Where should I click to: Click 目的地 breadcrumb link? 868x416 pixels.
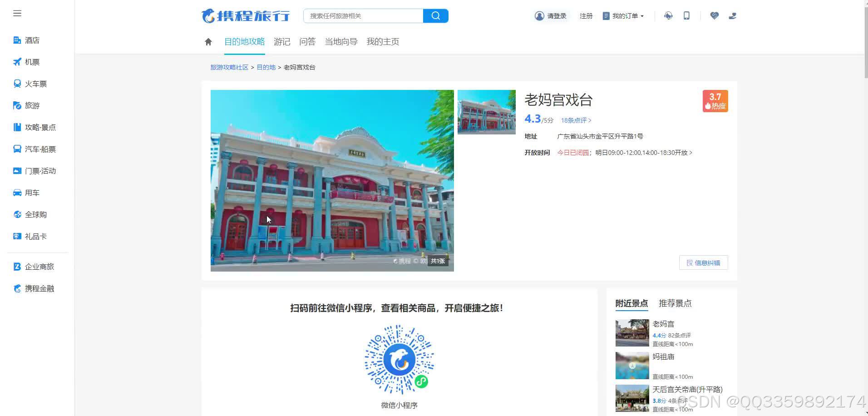tap(266, 67)
